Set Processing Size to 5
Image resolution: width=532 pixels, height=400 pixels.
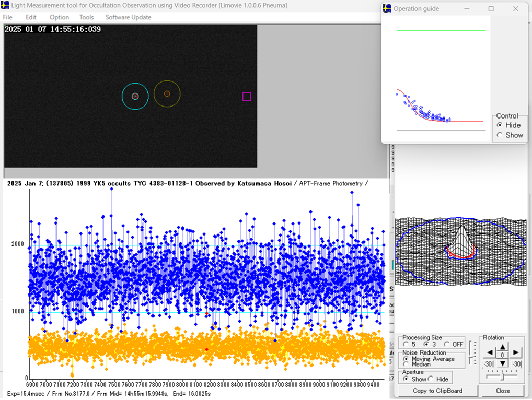[406, 344]
